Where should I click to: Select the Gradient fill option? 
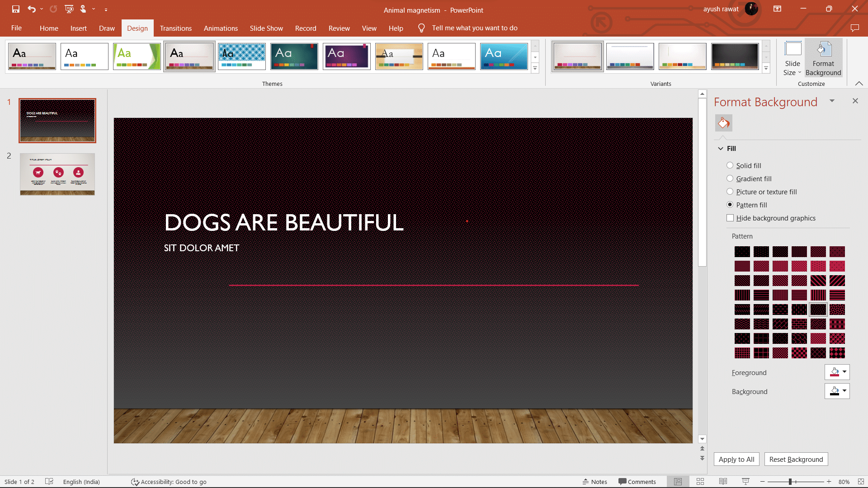coord(730,178)
